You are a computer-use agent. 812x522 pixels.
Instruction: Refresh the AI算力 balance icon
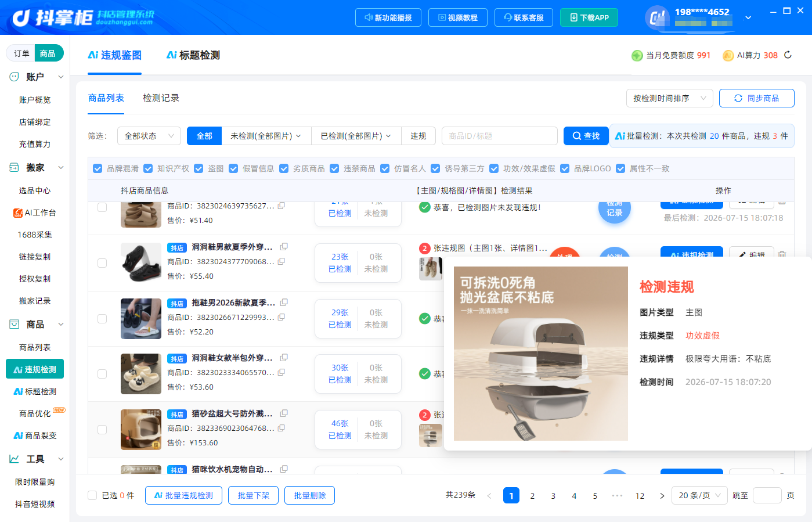click(x=788, y=55)
